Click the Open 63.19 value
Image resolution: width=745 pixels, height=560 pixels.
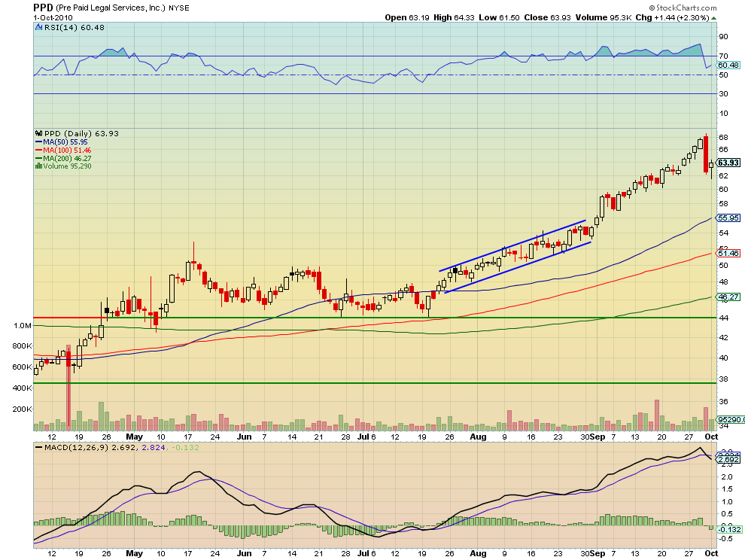pyautogui.click(x=406, y=17)
